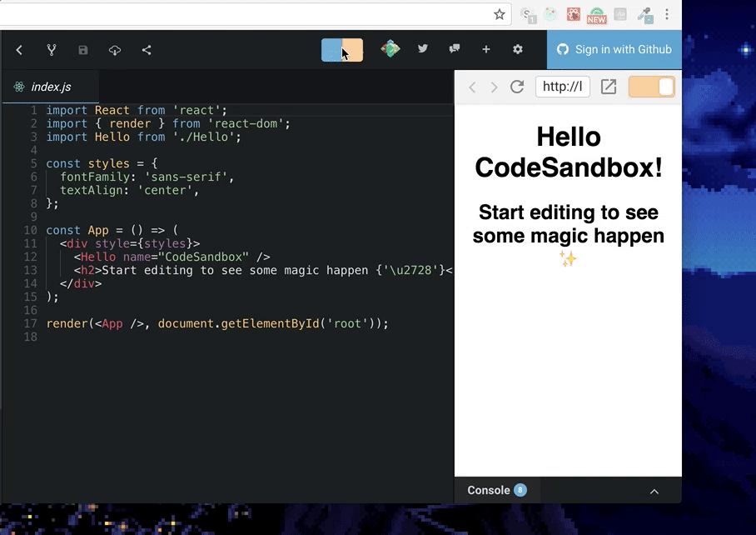Create new sandbox with plus icon
Image resolution: width=756 pixels, height=535 pixels.
(x=486, y=49)
